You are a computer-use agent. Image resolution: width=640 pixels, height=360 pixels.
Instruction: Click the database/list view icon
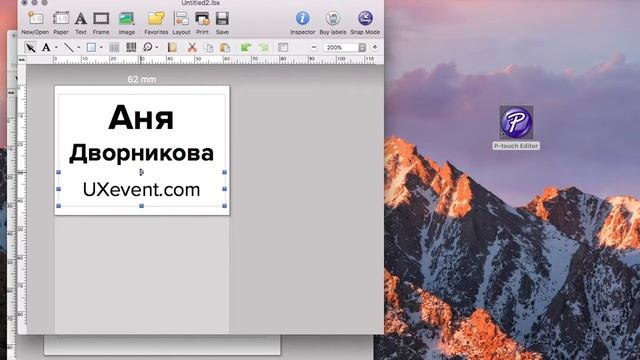point(283,47)
